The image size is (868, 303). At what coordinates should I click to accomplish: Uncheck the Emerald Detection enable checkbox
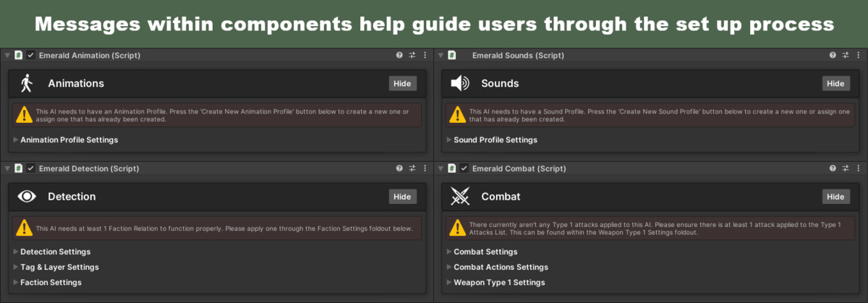point(31,168)
